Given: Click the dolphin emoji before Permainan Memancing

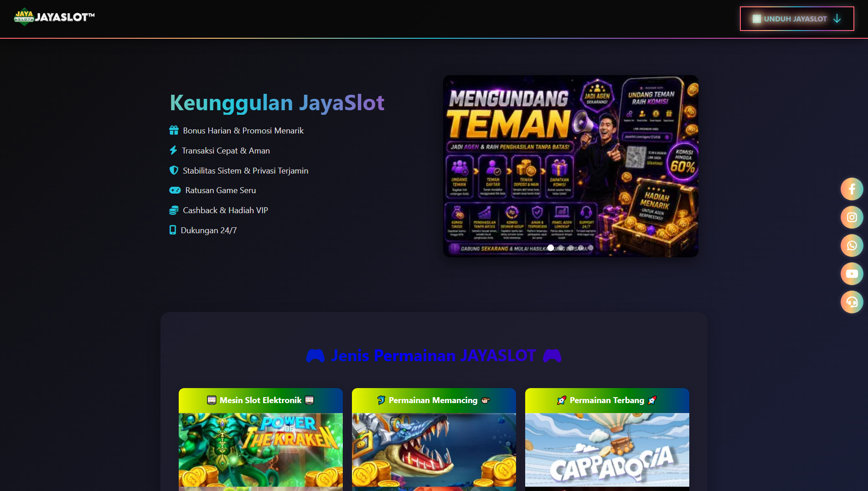Looking at the screenshot, I should tap(381, 400).
